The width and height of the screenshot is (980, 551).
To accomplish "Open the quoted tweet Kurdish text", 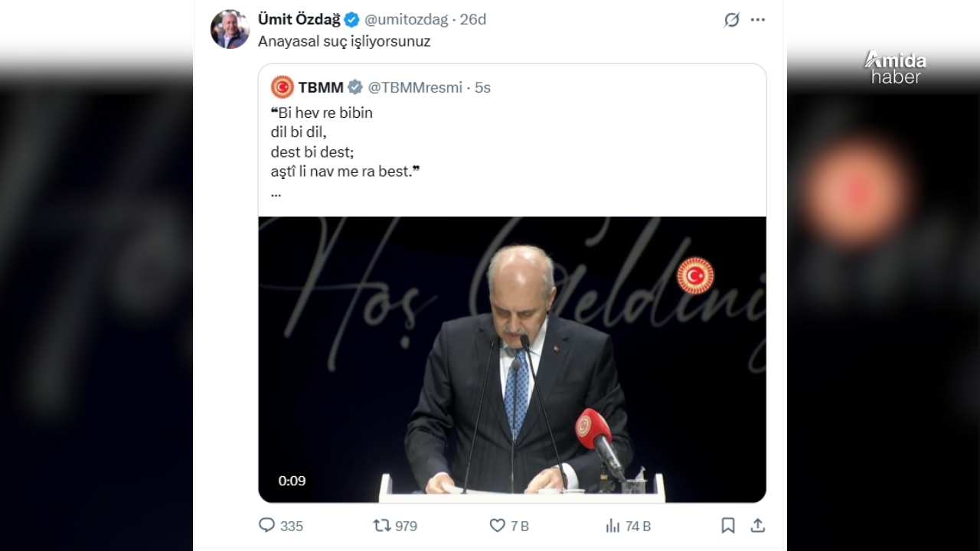I will pyautogui.click(x=345, y=142).
